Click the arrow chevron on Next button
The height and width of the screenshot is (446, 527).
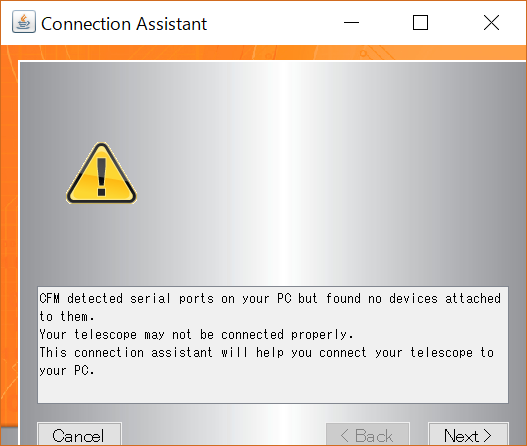pos(488,436)
